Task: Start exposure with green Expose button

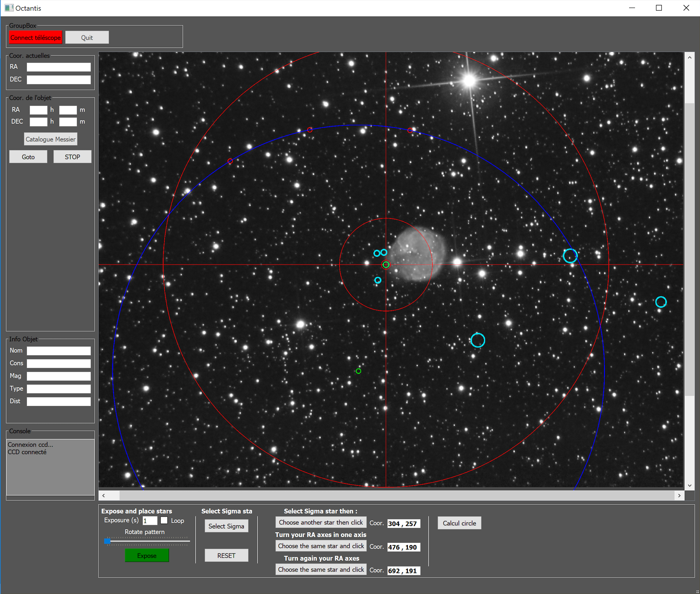Action: tap(147, 555)
